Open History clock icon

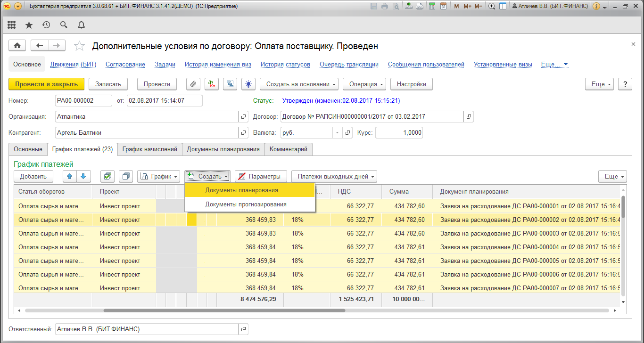point(46,24)
